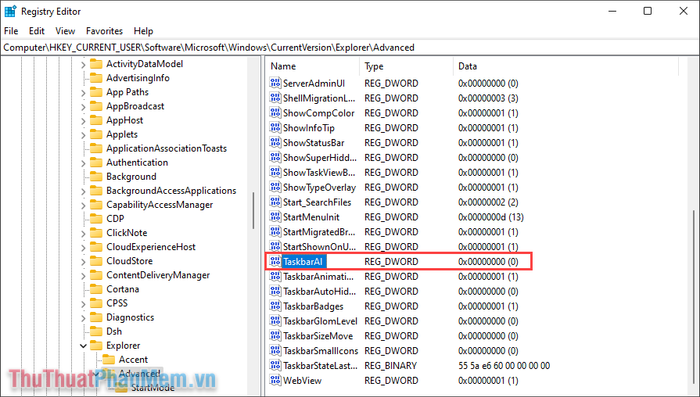Click the data 0x00000002 (2)
Viewport: 700px width, 397px height.
(488, 202)
